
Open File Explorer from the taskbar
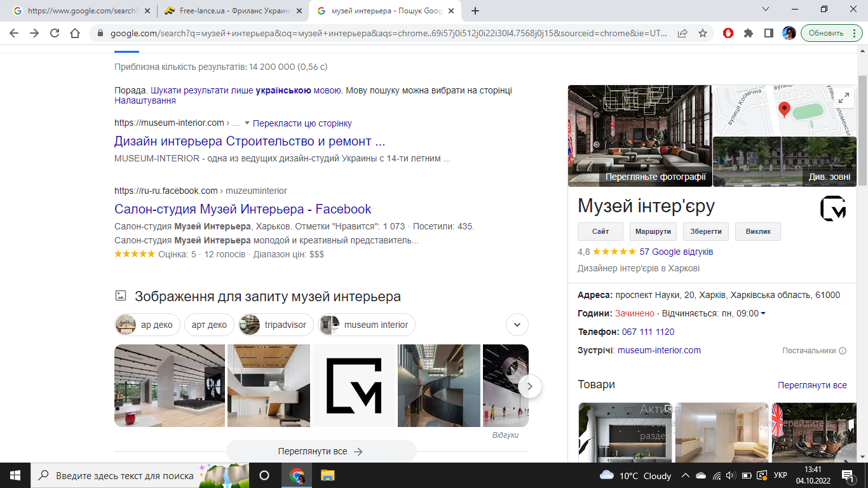pos(327,475)
